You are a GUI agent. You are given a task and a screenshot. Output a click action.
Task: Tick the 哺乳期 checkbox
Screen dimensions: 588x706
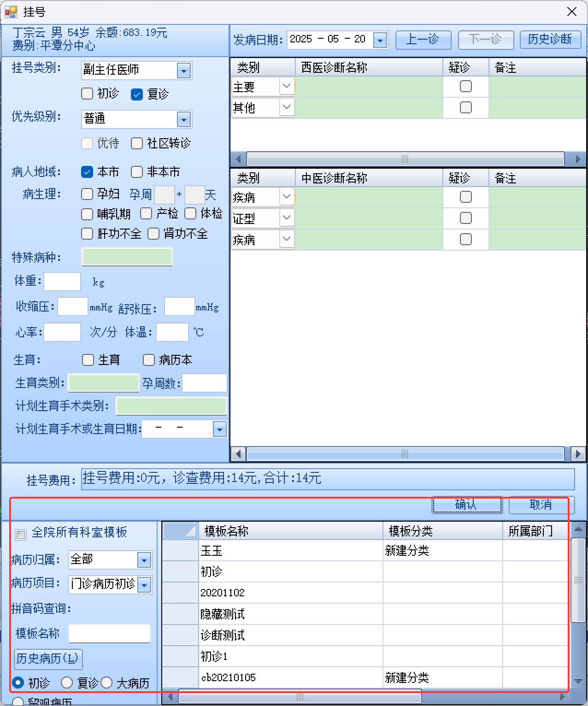coord(87,214)
